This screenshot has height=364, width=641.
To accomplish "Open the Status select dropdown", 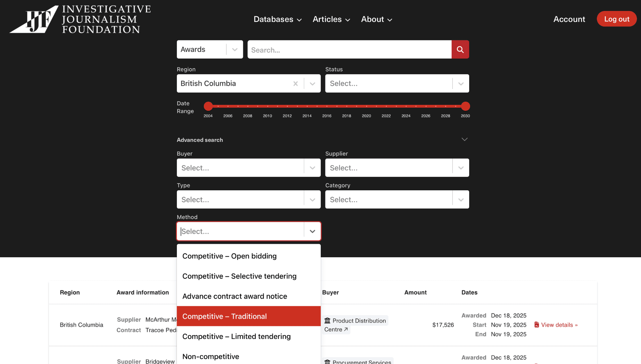I will tap(397, 84).
